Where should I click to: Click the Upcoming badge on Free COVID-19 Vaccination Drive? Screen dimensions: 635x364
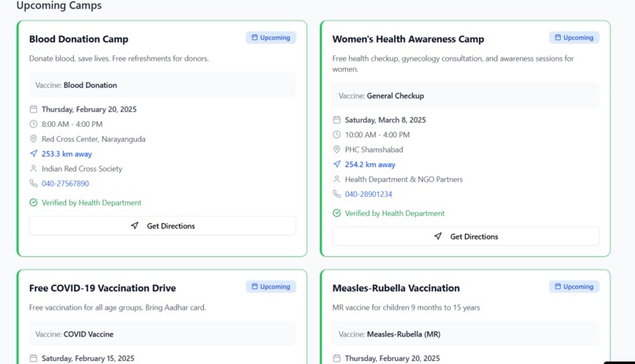point(271,287)
